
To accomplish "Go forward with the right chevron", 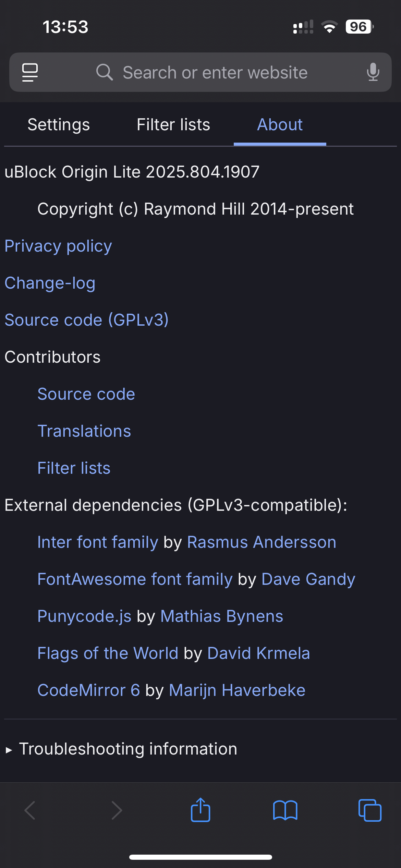I will click(117, 810).
